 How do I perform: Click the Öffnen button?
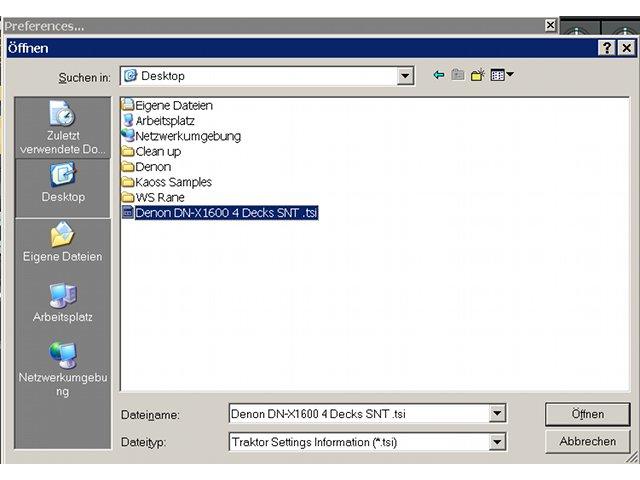coord(587,414)
